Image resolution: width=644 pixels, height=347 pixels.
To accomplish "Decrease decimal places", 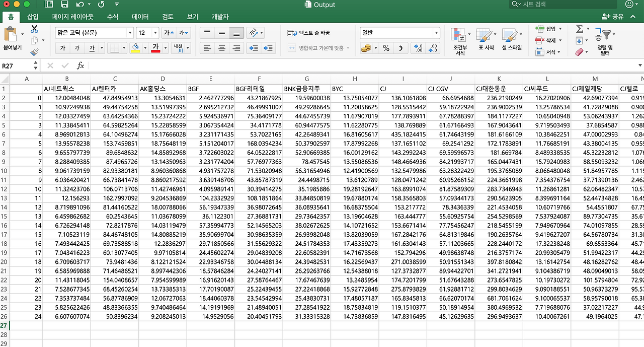I will [433, 48].
